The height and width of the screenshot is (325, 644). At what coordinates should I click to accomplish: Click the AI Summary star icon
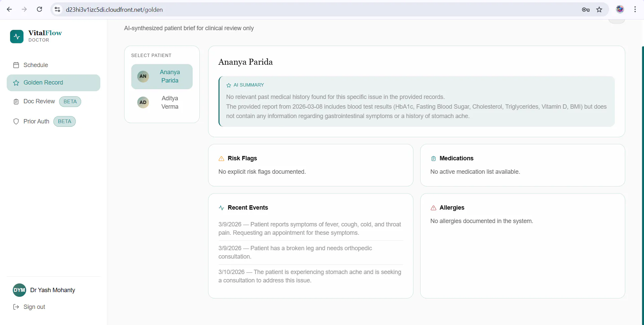(229, 85)
